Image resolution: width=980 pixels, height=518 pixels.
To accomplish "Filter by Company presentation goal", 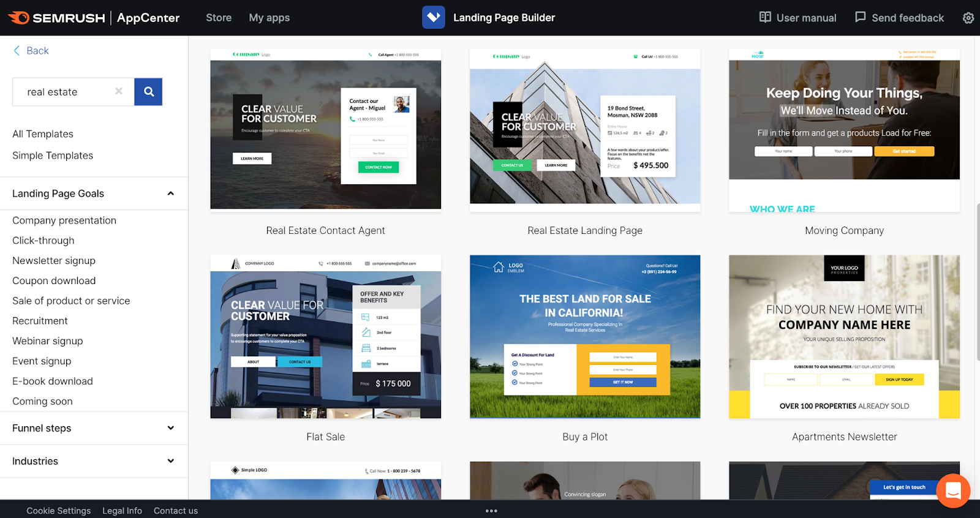I will 64,220.
